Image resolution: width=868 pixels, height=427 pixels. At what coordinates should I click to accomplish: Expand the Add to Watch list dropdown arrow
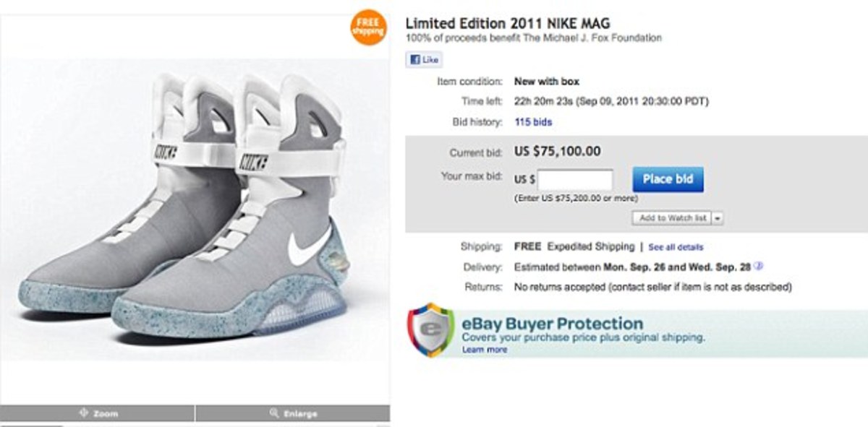[718, 217]
